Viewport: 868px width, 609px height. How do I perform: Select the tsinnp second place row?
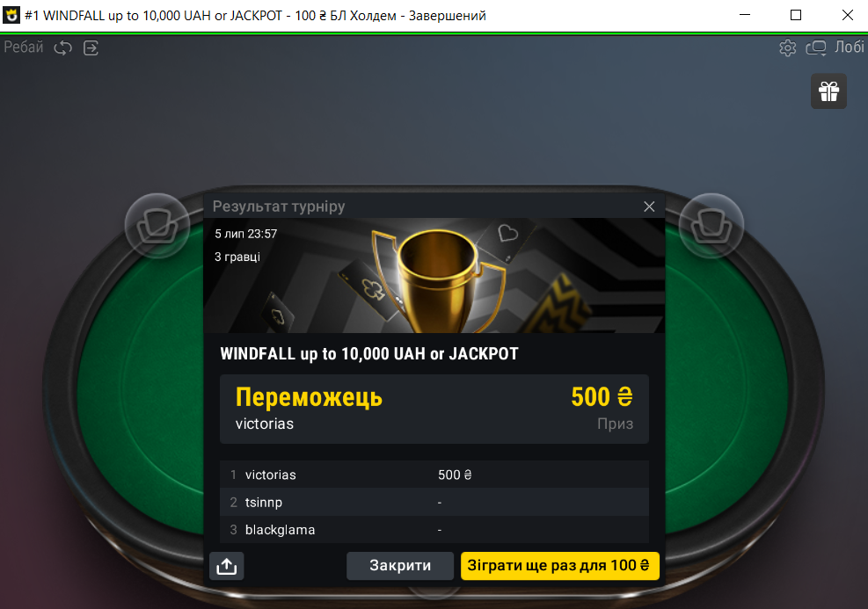[434, 503]
